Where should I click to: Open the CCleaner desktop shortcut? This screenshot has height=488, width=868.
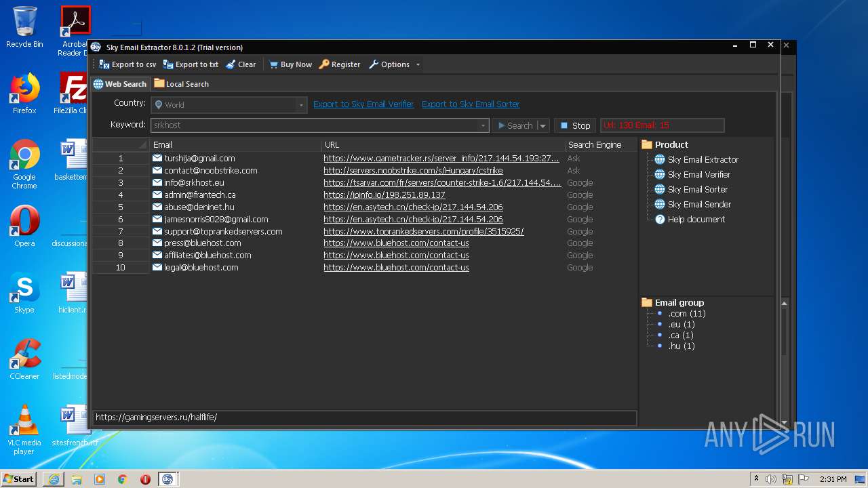[24, 359]
